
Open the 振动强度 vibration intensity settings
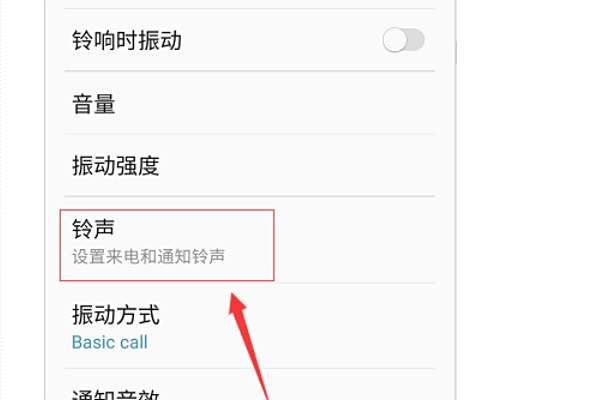(x=249, y=165)
